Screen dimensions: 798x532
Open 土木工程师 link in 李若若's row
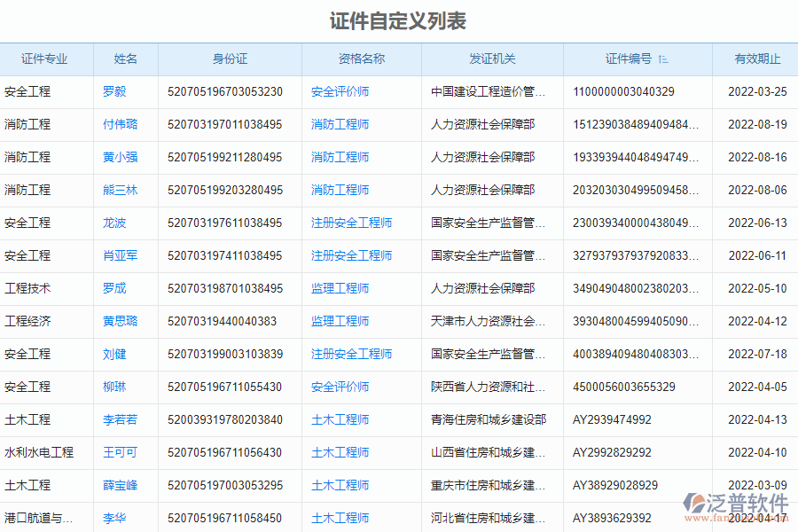pyautogui.click(x=340, y=419)
